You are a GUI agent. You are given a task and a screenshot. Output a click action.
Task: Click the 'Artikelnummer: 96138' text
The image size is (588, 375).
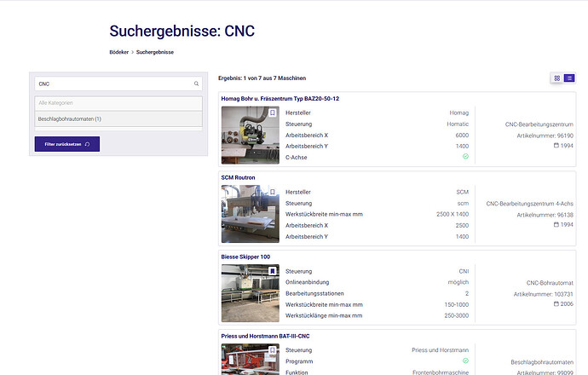pyautogui.click(x=545, y=215)
